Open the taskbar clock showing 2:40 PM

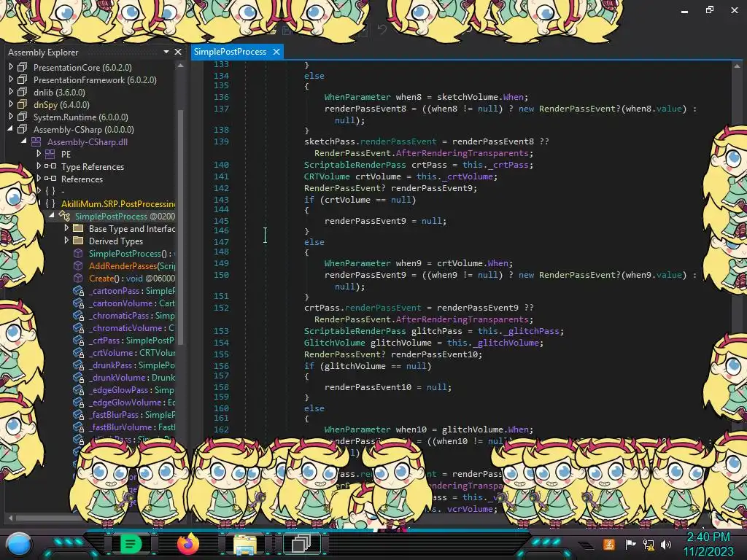point(708,544)
